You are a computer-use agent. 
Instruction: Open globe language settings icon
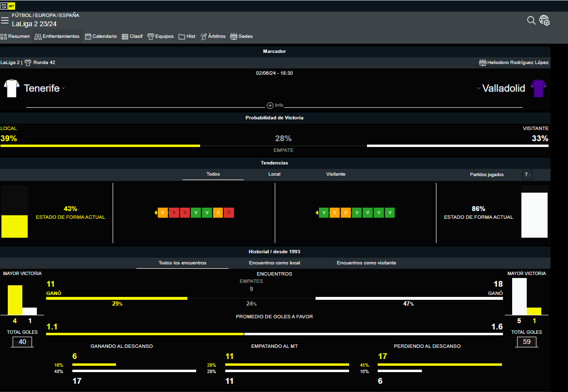[544, 20]
